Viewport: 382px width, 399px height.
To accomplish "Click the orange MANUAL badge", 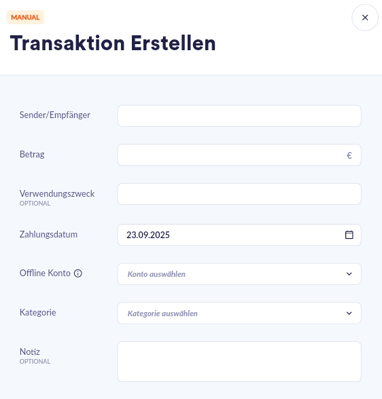I will tap(25, 17).
